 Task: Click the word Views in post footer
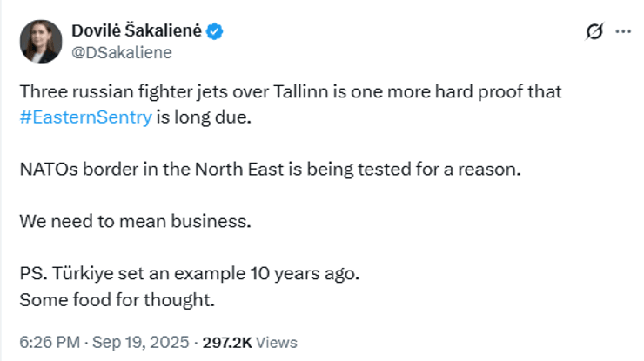click(x=279, y=342)
